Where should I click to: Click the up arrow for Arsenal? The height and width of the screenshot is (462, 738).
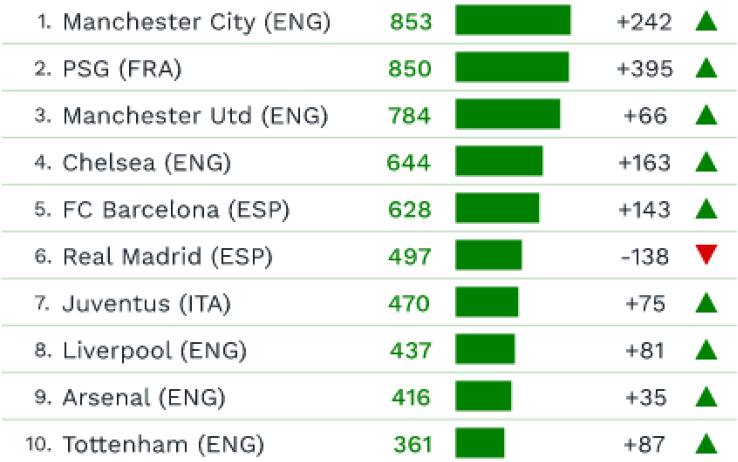707,397
